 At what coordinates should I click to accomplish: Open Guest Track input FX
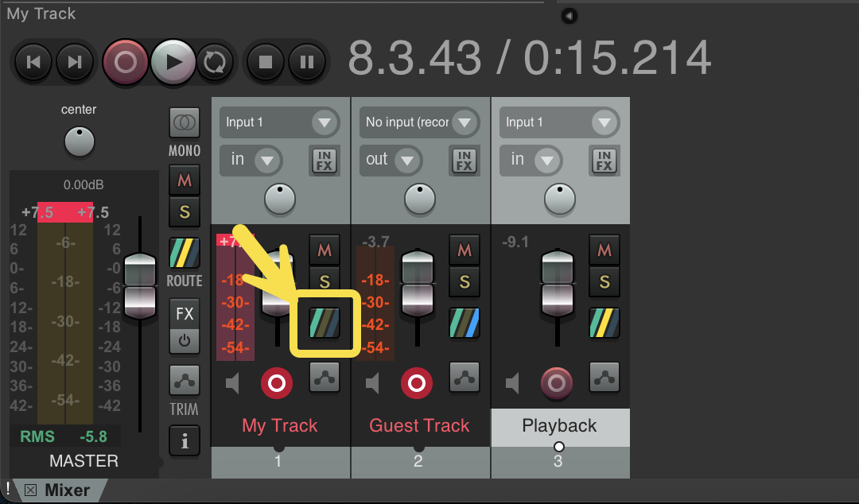point(464,160)
